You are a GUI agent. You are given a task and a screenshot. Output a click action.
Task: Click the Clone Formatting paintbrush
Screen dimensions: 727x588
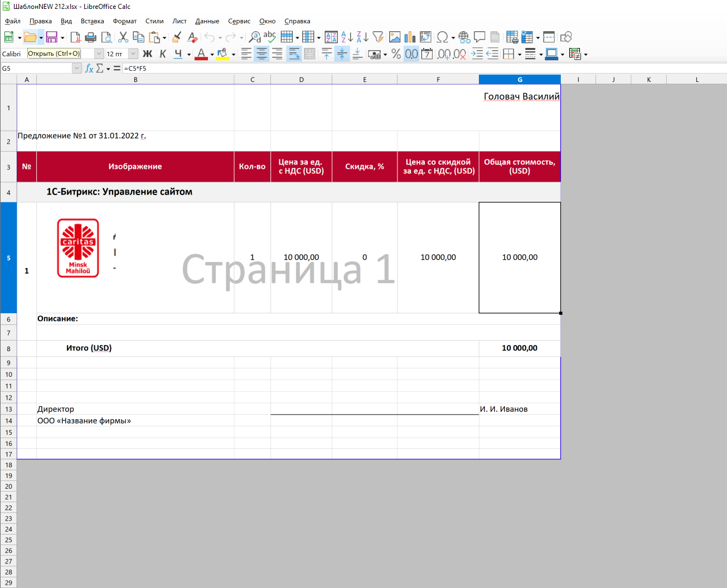177,37
